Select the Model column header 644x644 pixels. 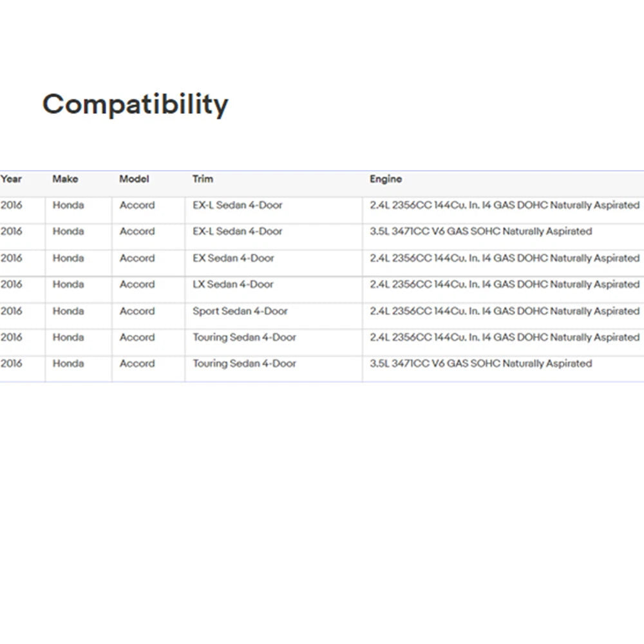[x=134, y=179]
